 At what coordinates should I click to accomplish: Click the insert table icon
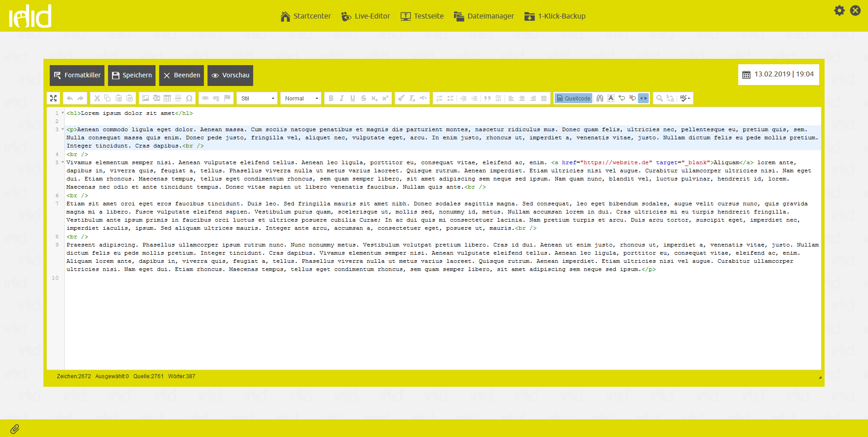[x=167, y=98]
